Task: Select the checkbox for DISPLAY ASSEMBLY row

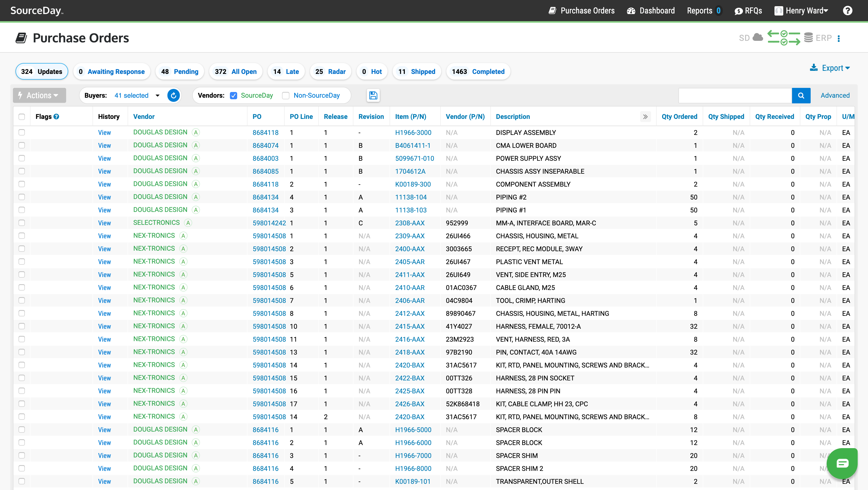Action: tap(21, 132)
